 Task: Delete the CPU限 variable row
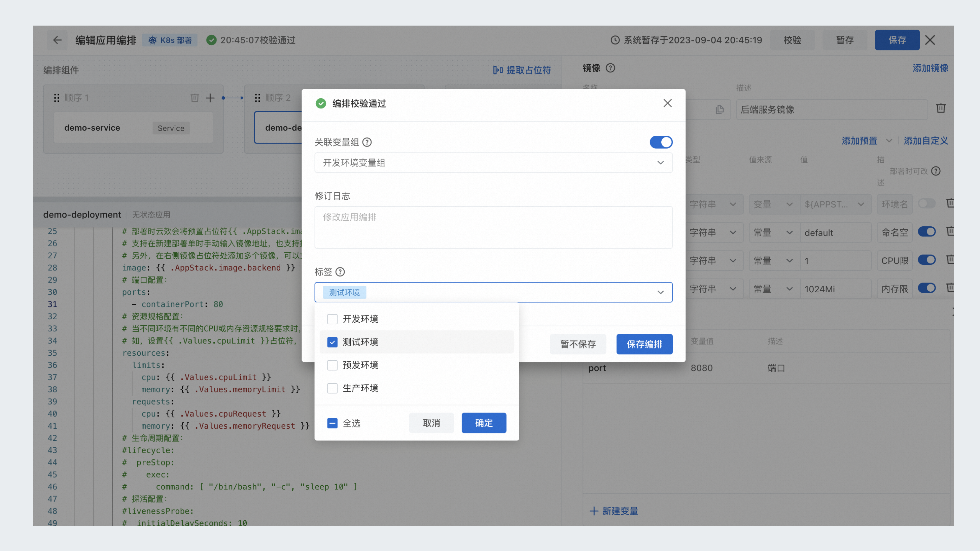950,260
